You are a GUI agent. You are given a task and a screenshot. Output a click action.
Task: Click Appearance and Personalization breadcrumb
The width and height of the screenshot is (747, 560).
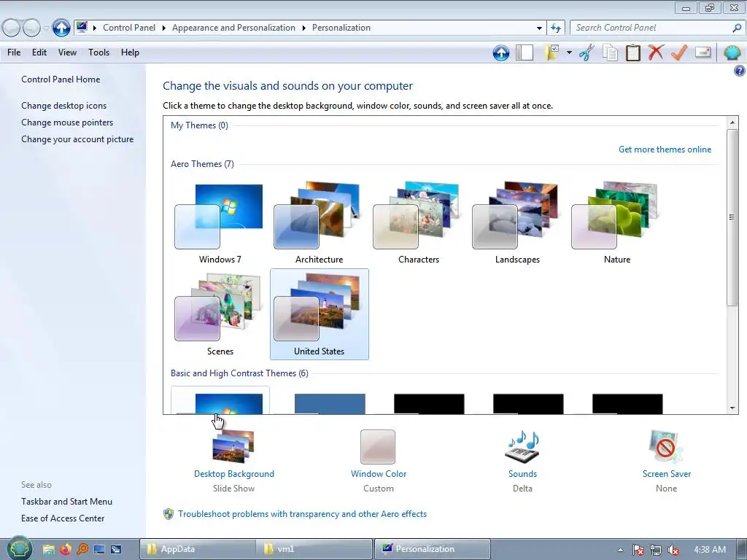tap(233, 28)
